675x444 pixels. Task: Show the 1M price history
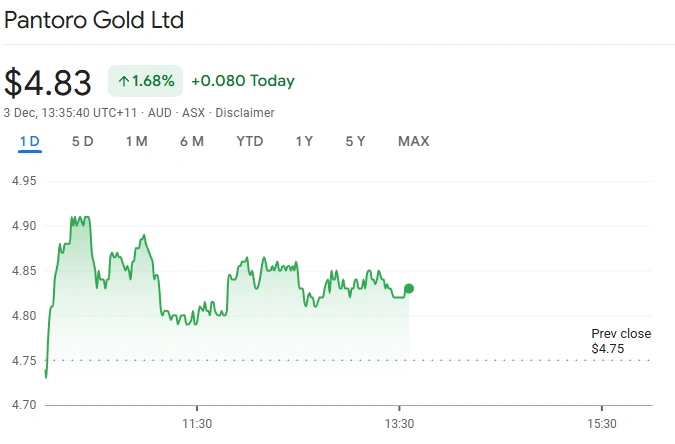coord(137,141)
